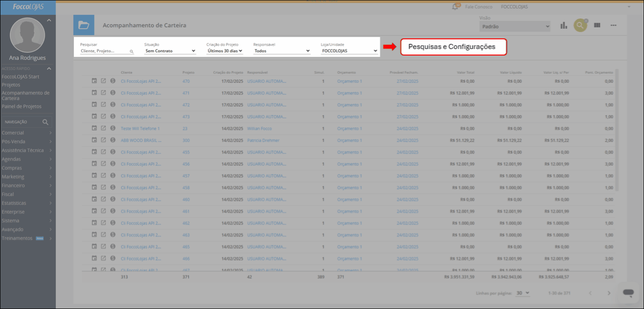The height and width of the screenshot is (309, 644).
Task: Click dollar icon for project 470 row
Action: coord(113,81)
